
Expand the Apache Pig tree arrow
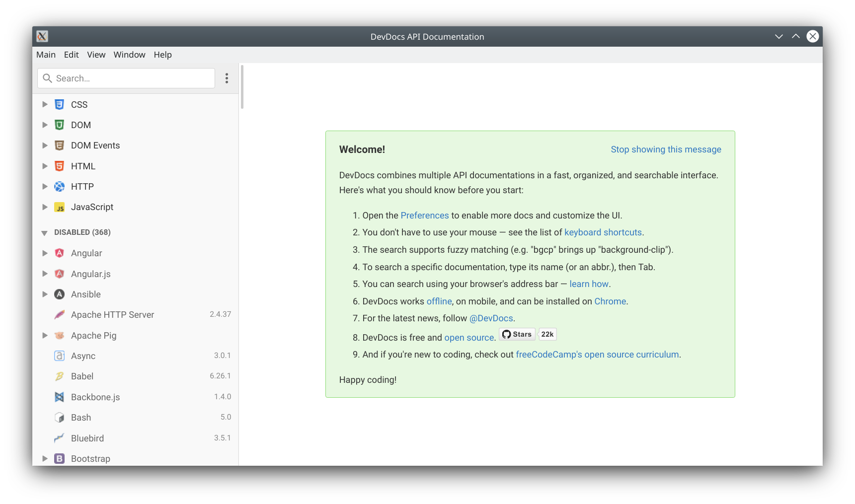coord(45,335)
